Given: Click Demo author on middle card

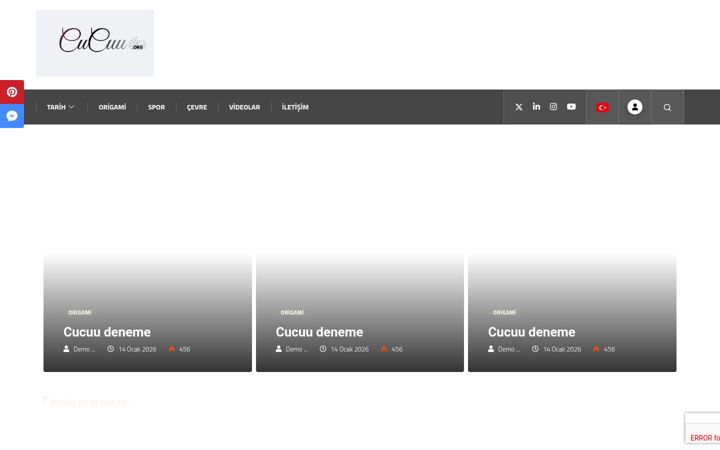Looking at the screenshot, I should click(x=292, y=349).
